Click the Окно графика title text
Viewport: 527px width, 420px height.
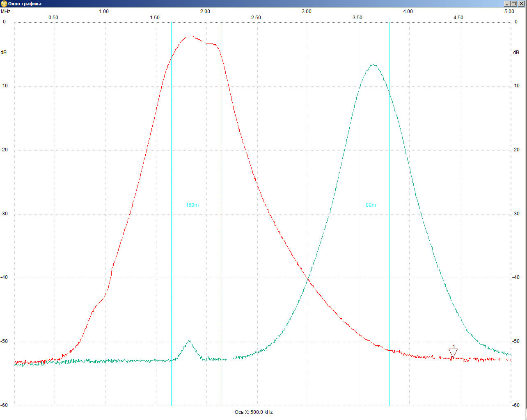point(25,4)
